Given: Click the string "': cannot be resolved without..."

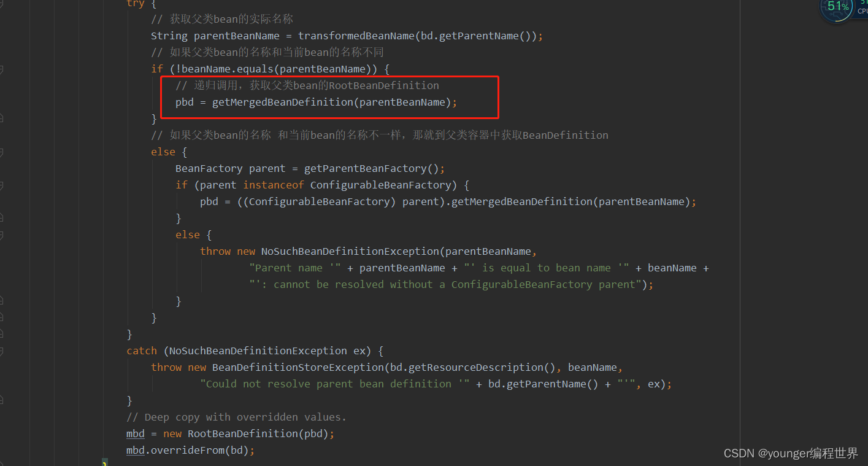Looking at the screenshot, I should click(445, 284).
